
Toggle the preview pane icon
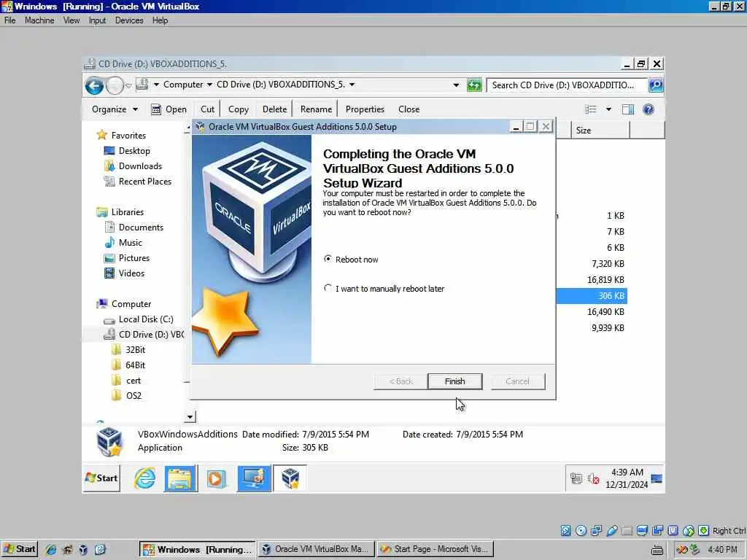click(x=628, y=109)
